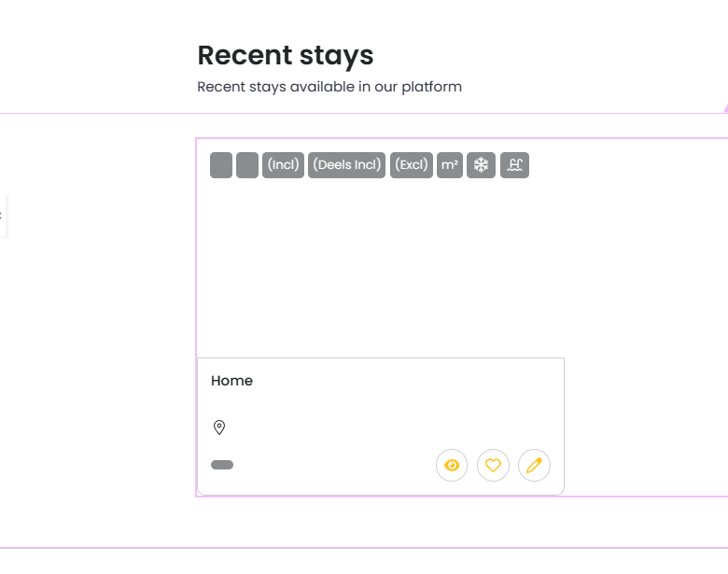Click the snowflake air conditioning badge
The width and height of the screenshot is (728, 574).
click(481, 165)
